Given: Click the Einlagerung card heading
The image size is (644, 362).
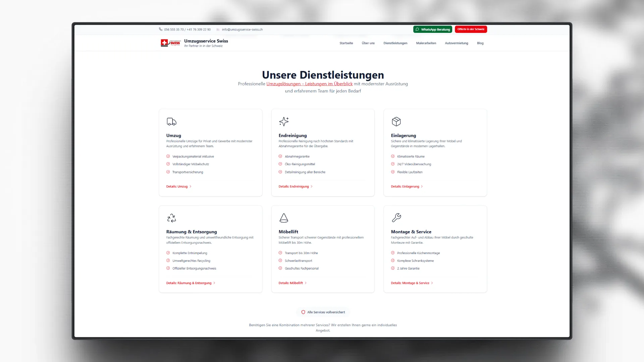Looking at the screenshot, I should point(404,135).
